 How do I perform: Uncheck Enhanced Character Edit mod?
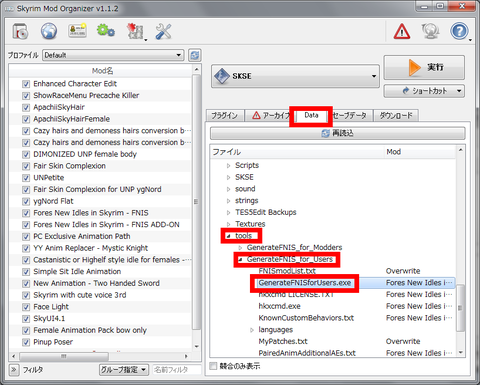[26, 84]
